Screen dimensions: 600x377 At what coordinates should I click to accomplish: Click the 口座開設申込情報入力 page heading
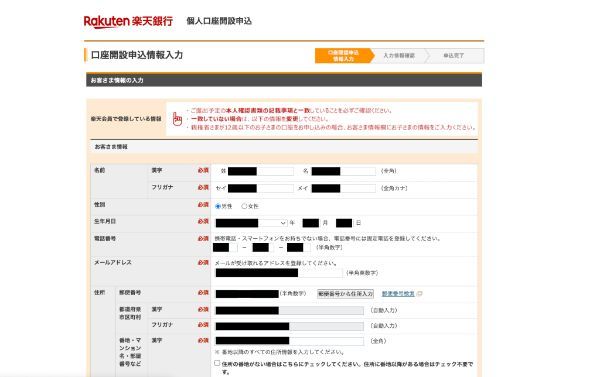[137, 55]
